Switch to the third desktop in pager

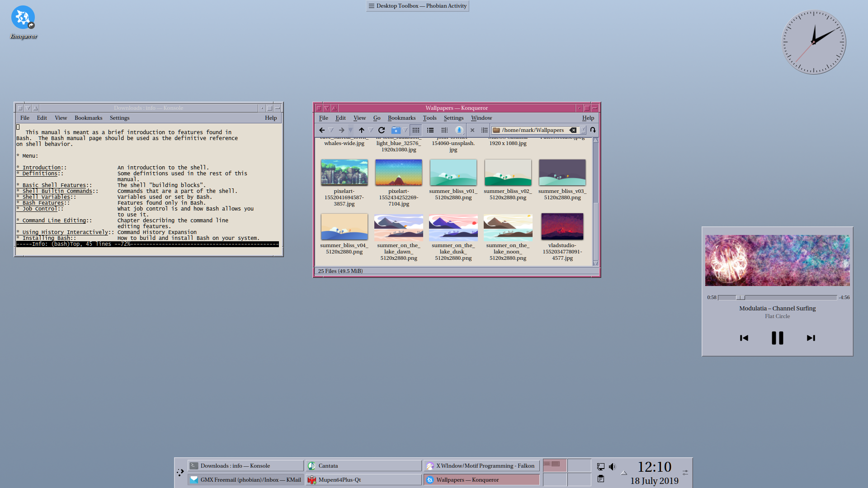[x=555, y=479]
